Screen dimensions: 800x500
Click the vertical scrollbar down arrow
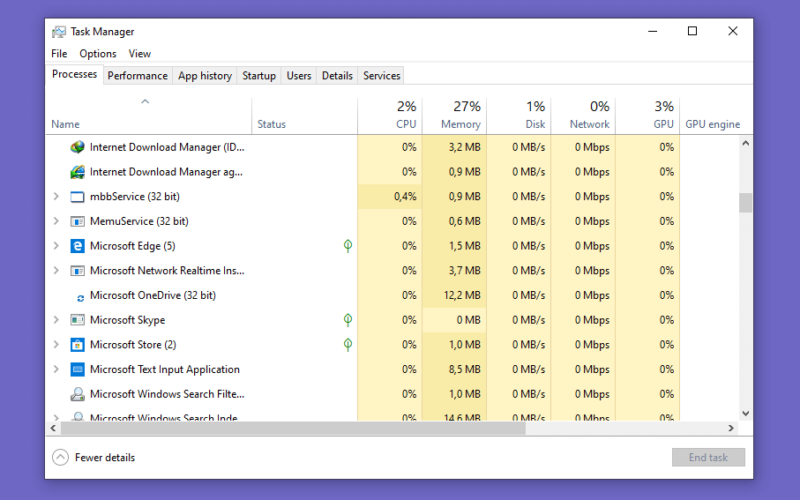tap(745, 414)
